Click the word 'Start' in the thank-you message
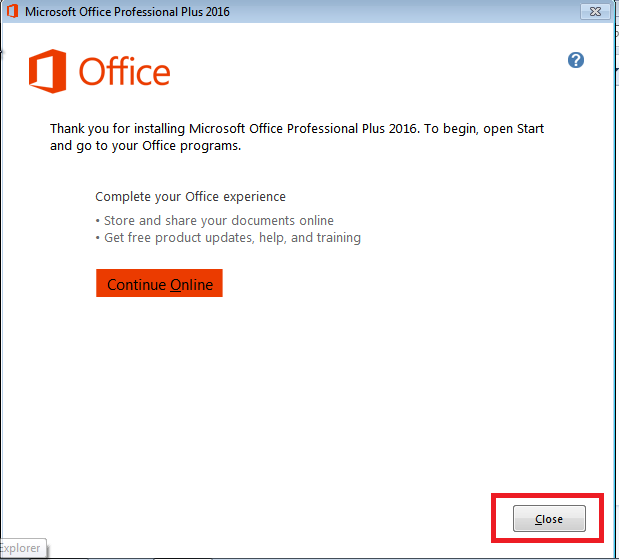Image resolution: width=619 pixels, height=560 pixels. [528, 129]
